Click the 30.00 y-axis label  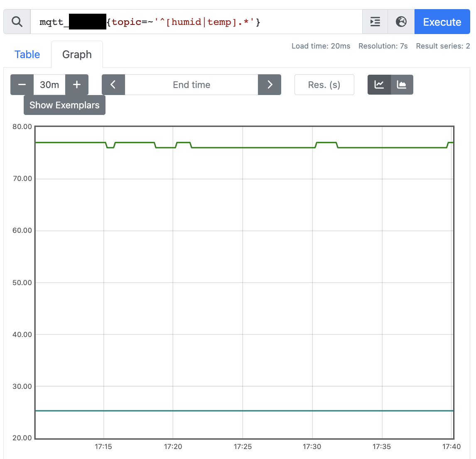[x=22, y=386]
